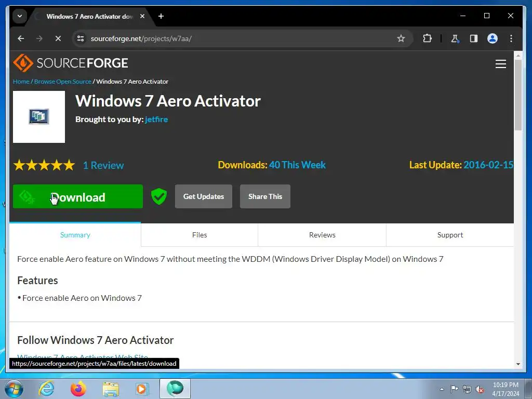The image size is (532, 399).
Task: Open the SourceForge hamburger menu
Action: coord(500,64)
